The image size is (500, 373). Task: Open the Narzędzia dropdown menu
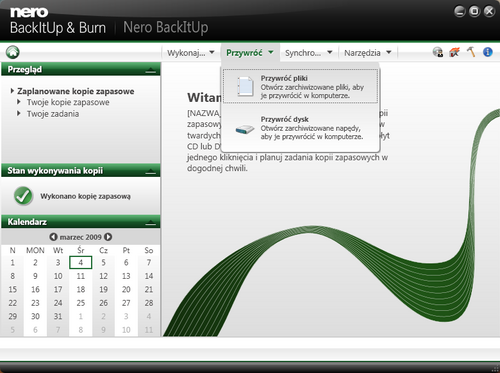coord(368,53)
